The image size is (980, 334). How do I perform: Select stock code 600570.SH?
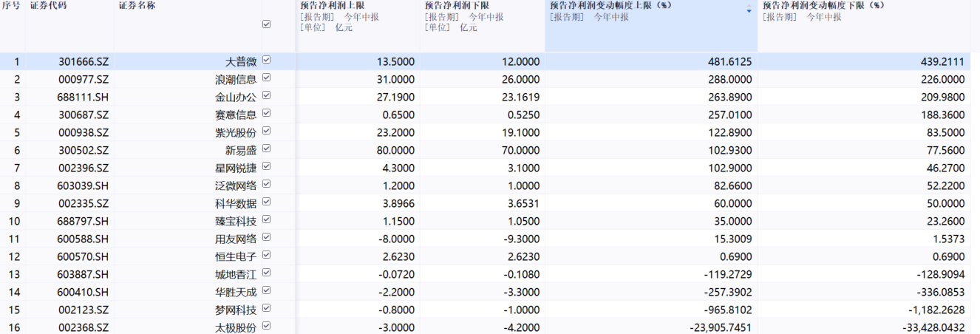point(83,256)
